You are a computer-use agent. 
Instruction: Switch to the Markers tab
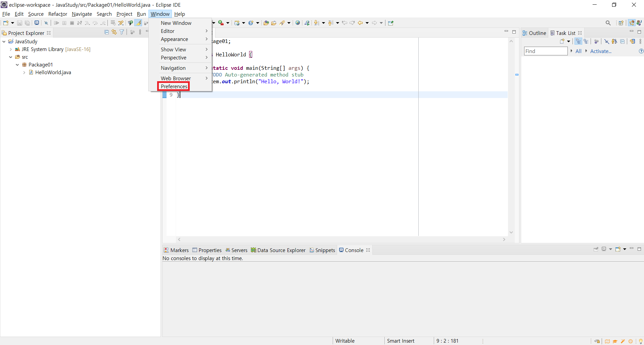(176, 250)
